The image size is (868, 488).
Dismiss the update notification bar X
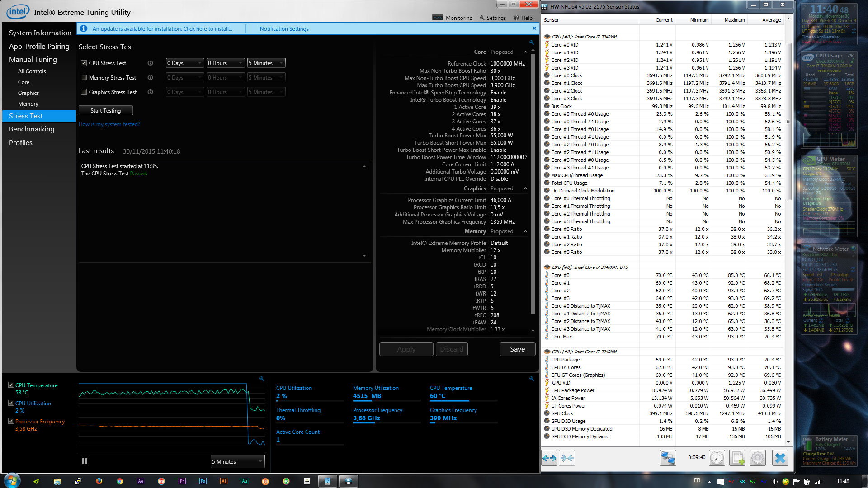534,28
